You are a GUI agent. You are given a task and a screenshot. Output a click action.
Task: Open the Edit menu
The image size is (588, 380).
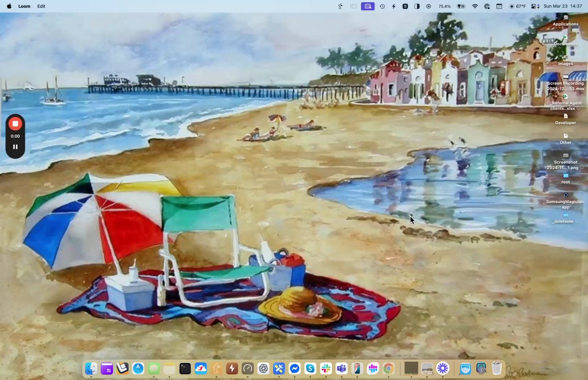[x=41, y=6]
